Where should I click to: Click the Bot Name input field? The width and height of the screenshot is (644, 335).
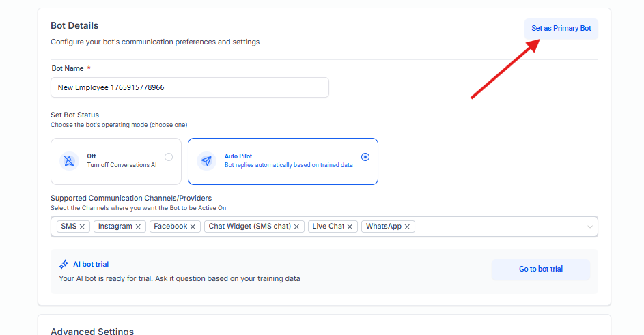point(189,87)
